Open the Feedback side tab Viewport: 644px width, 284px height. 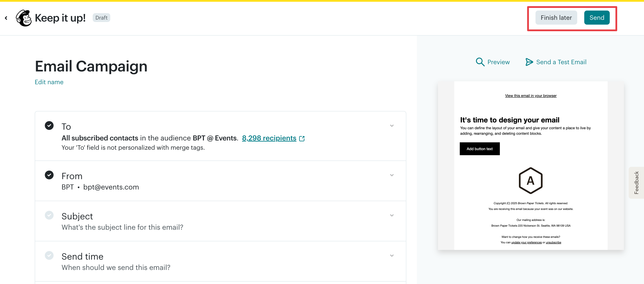[636, 183]
